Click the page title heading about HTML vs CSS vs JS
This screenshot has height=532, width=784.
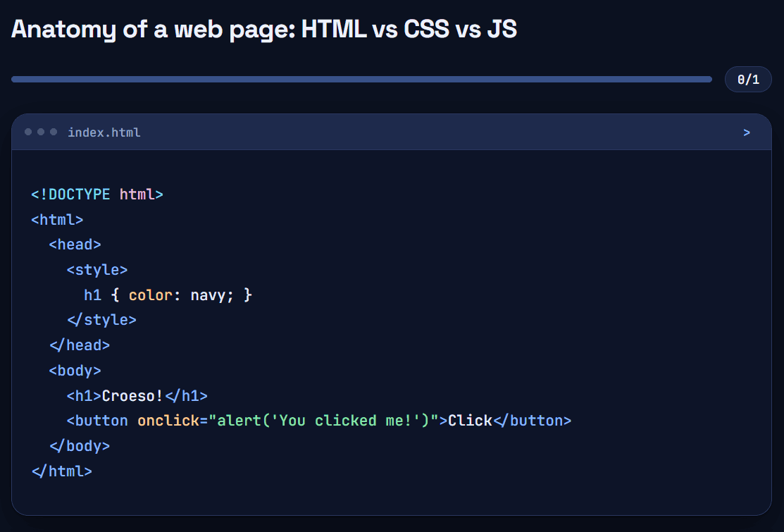264,29
